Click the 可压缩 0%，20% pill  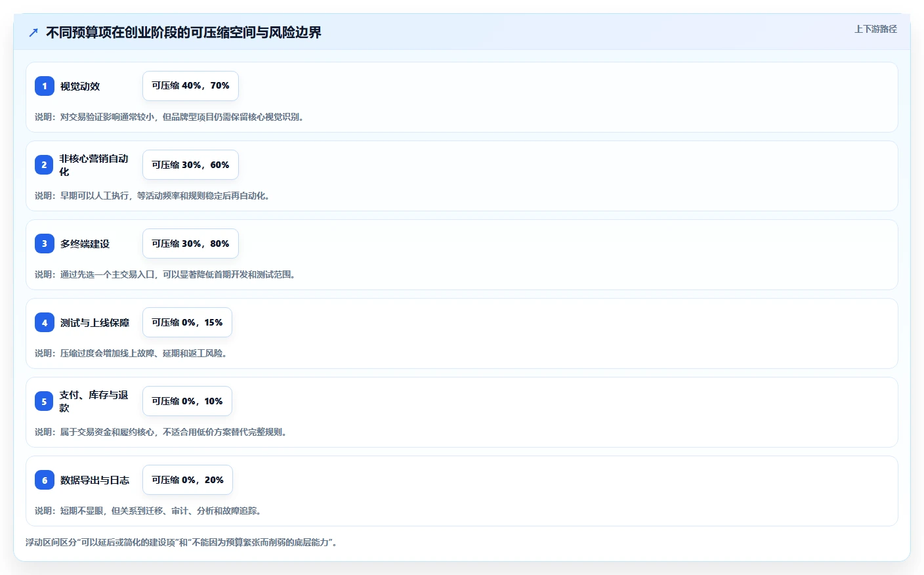click(x=188, y=480)
